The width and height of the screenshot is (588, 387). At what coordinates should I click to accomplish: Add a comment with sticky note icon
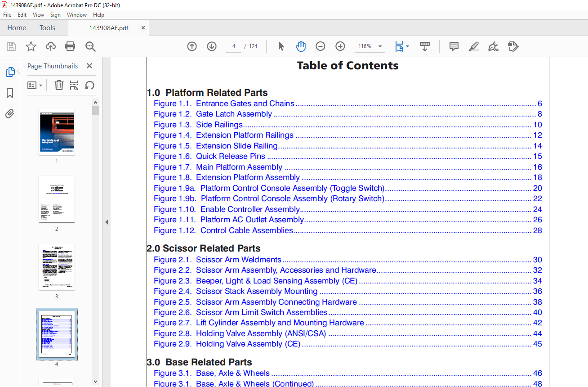[x=454, y=46]
